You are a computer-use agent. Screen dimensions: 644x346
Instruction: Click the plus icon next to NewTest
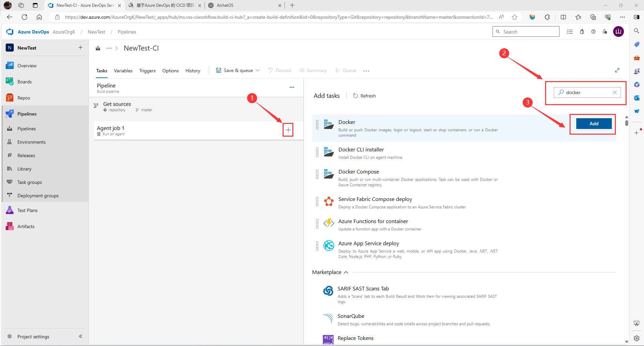tap(80, 48)
